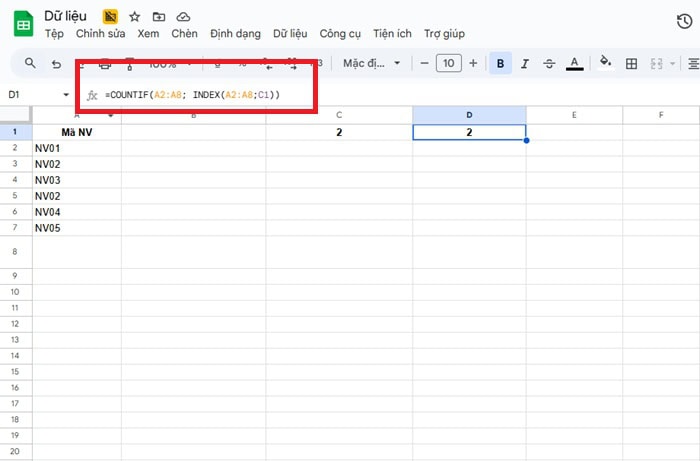Open the Dữ liệu menu

pos(290,33)
